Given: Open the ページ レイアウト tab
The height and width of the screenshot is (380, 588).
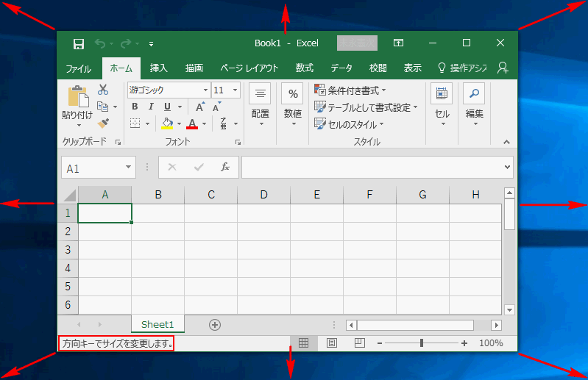Looking at the screenshot, I should 249,68.
